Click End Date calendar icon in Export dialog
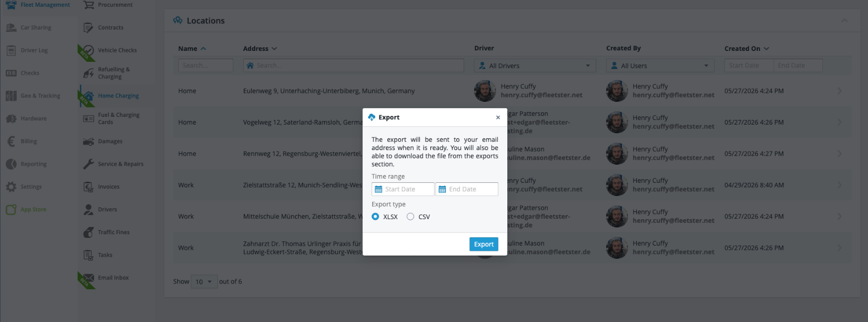This screenshot has height=322, width=868. tap(442, 190)
